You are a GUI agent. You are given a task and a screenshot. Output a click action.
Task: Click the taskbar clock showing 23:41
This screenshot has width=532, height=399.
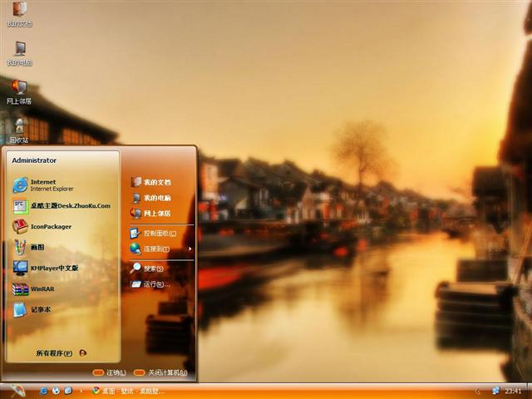pyautogui.click(x=513, y=391)
